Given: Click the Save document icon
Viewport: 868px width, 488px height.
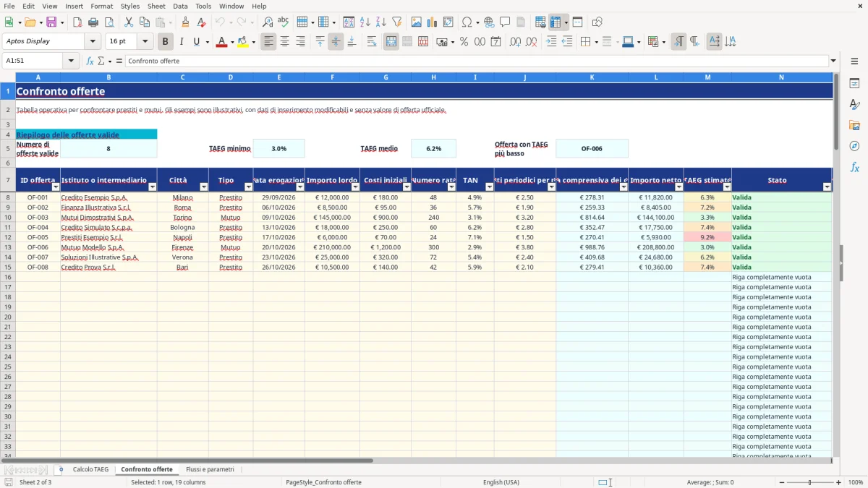Looking at the screenshot, I should click(51, 22).
